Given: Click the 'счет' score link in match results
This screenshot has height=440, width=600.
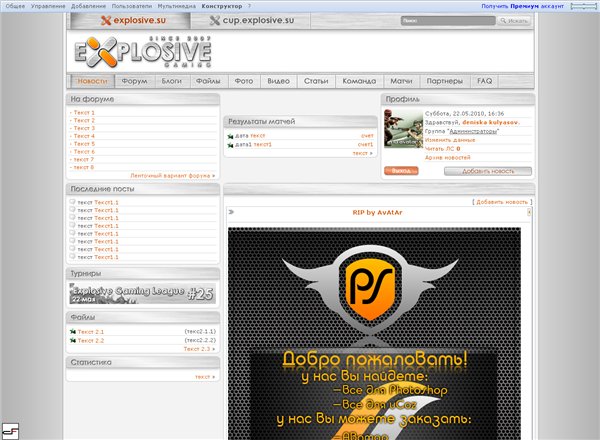Looking at the screenshot, I should pos(367,136).
